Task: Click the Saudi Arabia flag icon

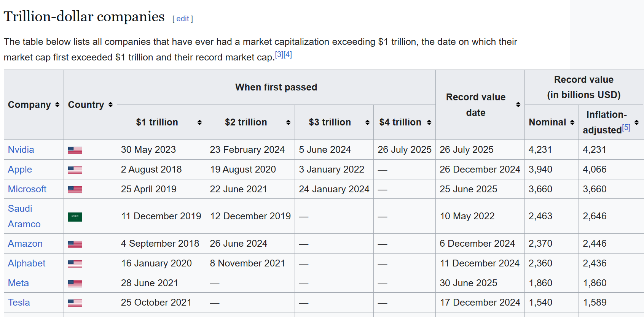Action: 75,217
